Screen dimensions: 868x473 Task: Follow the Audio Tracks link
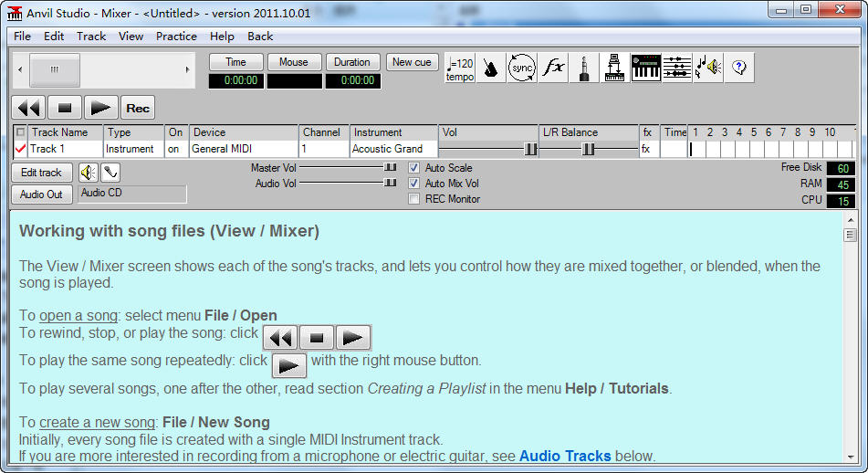click(x=565, y=456)
